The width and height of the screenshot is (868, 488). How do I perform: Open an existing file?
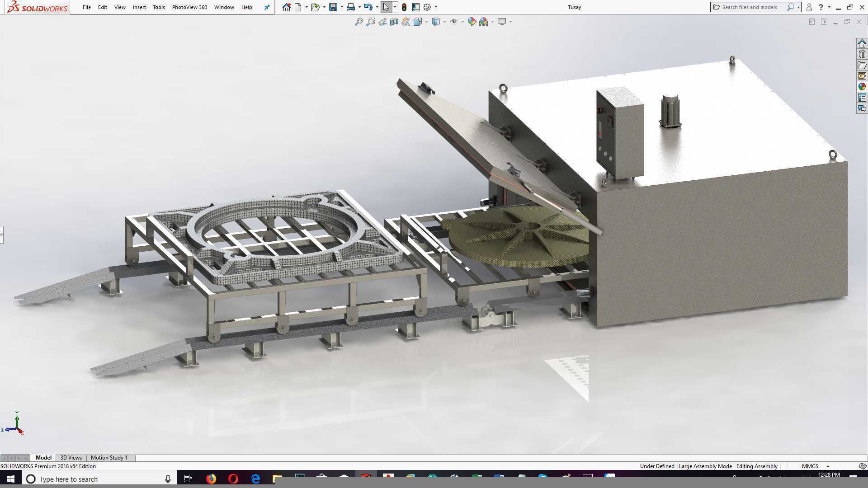(x=315, y=7)
